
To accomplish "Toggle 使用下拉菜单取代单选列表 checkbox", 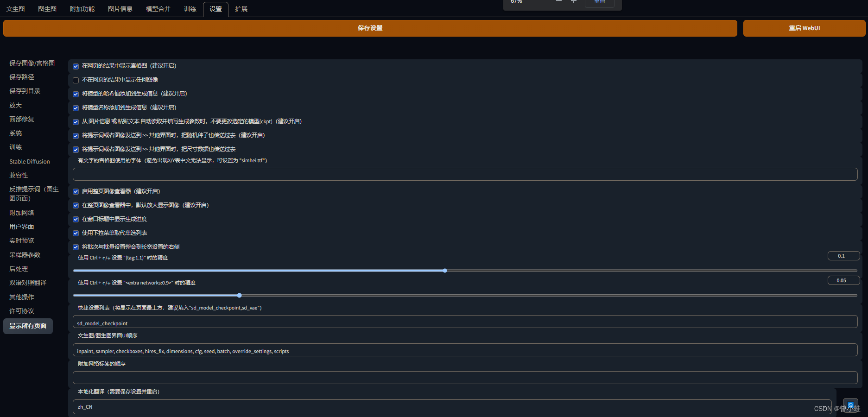I will point(76,233).
